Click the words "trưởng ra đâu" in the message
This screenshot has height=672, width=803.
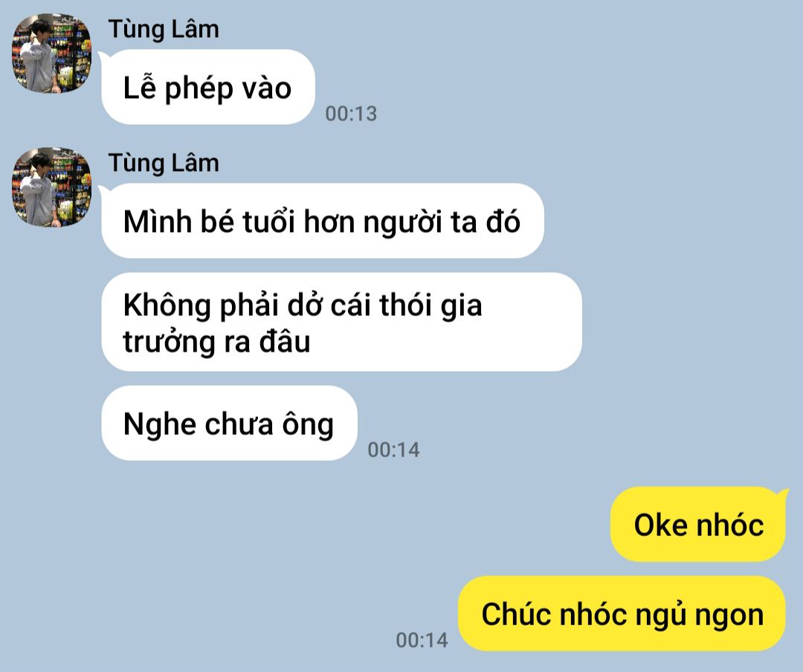216,342
